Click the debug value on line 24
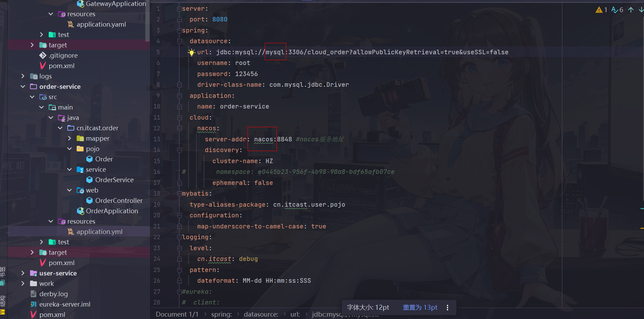The height and width of the screenshot is (319, 644). coord(248,259)
